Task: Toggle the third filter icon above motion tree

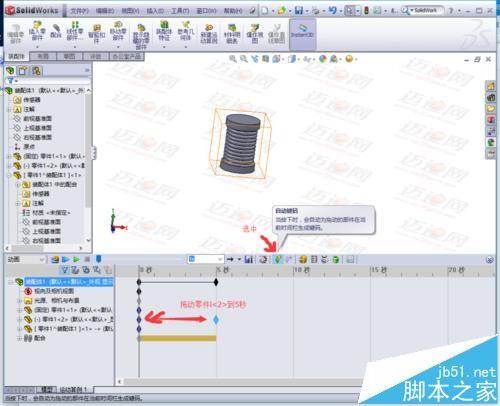Action: (x=86, y=270)
